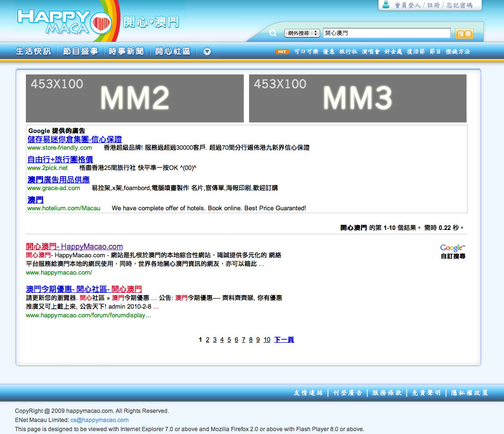Open the 時事新聞 menu
Screen dimensions: 504x434
click(126, 51)
